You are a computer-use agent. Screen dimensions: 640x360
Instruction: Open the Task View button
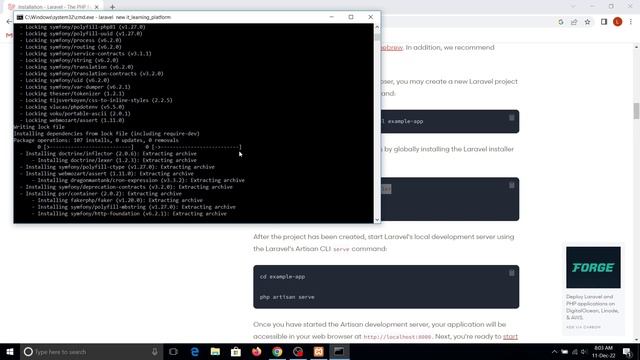click(173, 351)
